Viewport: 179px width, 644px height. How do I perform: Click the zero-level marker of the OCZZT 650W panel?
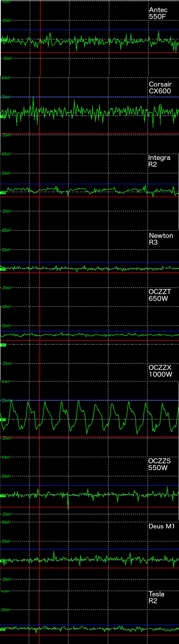(x=3, y=345)
